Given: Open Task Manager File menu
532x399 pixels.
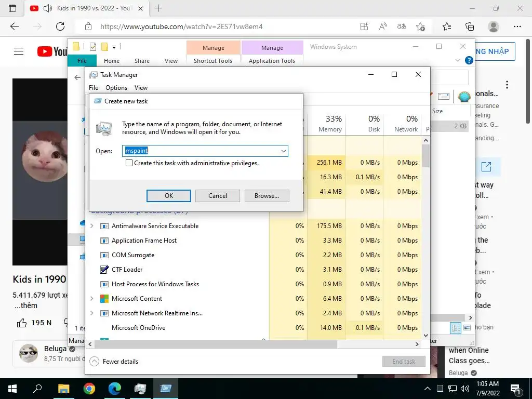Looking at the screenshot, I should [94, 87].
